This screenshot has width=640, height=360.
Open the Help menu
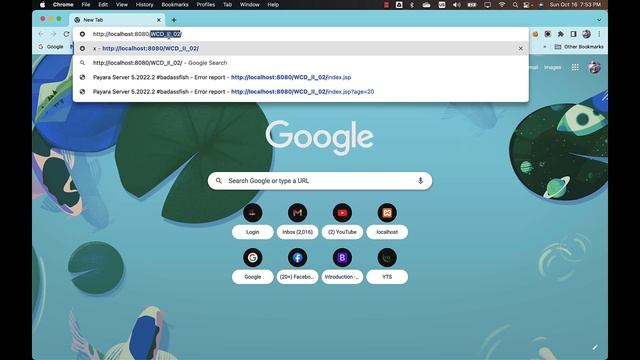273,5
